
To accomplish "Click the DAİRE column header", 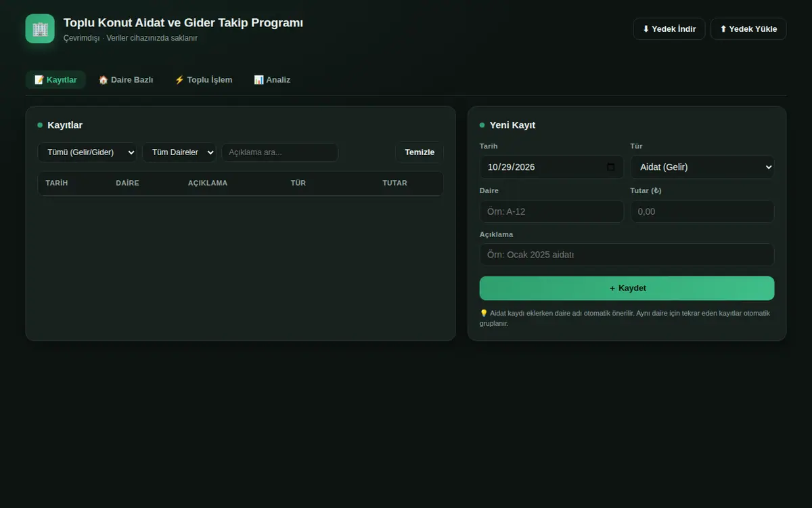I will pos(127,183).
